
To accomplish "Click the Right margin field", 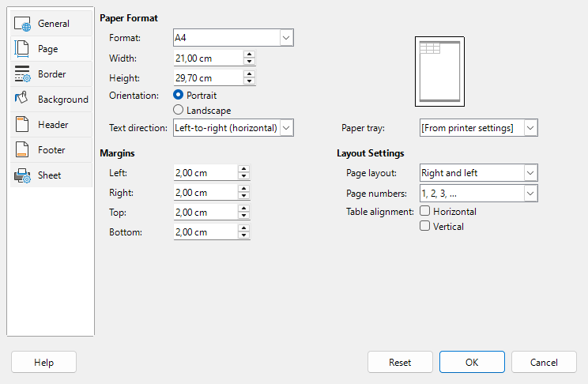I will [x=205, y=192].
